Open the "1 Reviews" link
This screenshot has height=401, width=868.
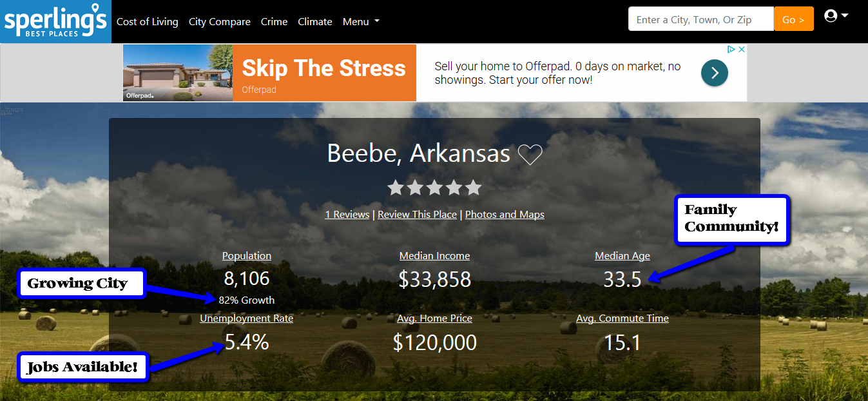[347, 214]
